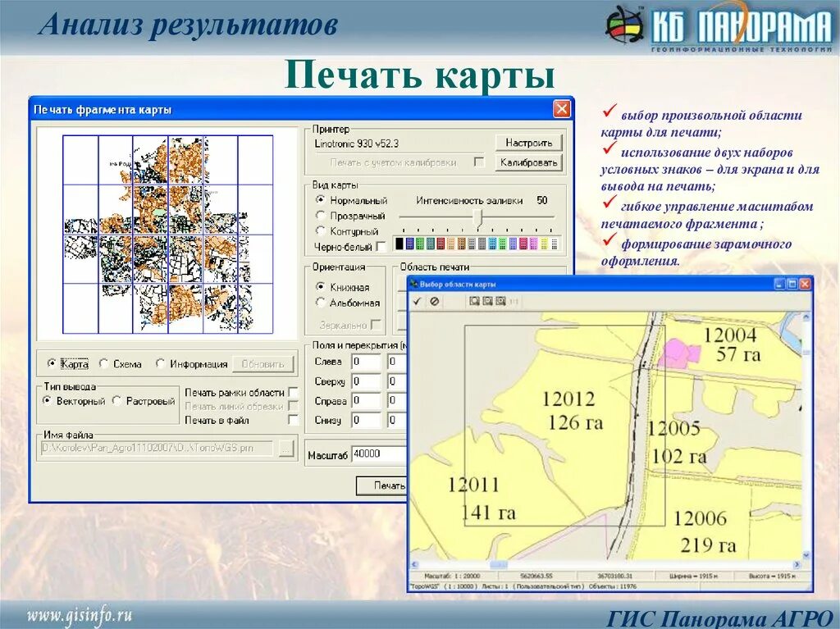Screen dimensions: 840x629
Task: Click the leftmost magnifier zoom icon
Action: click(x=474, y=302)
